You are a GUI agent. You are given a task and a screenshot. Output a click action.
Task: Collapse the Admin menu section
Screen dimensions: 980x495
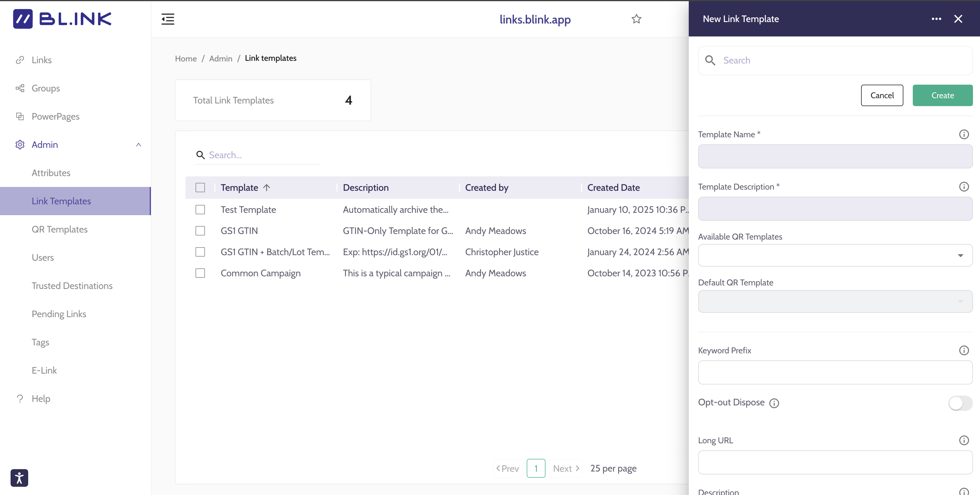pyautogui.click(x=139, y=145)
